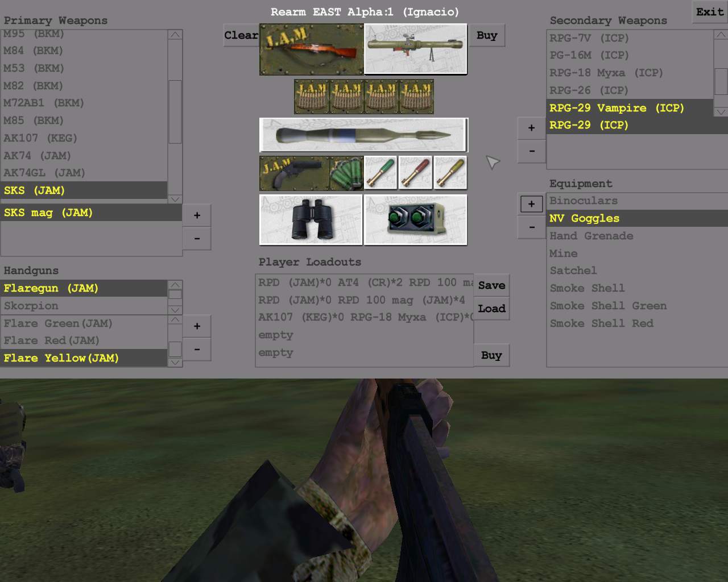Select the AK107 (KEG) player loadout
This screenshot has width=728, height=582.
365,317
